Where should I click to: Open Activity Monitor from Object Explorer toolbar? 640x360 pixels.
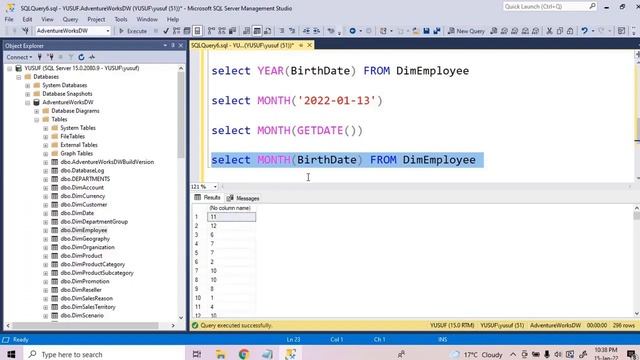(92, 57)
